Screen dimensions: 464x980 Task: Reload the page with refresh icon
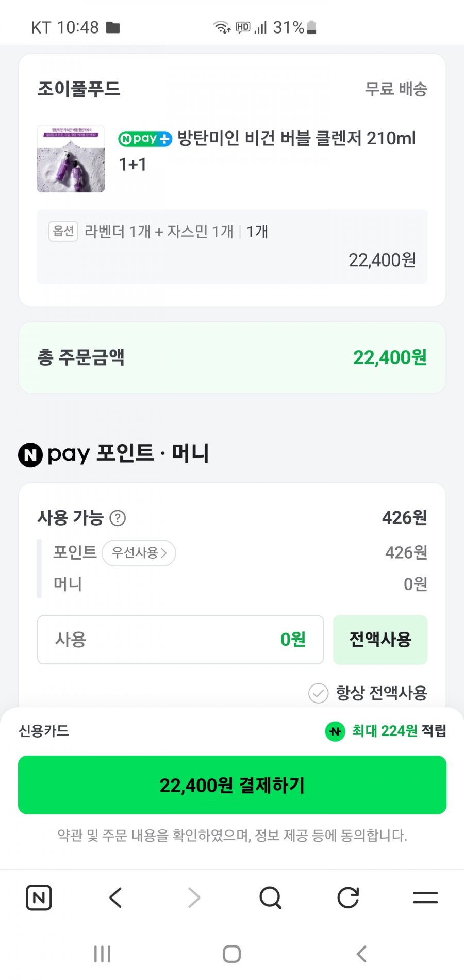[x=348, y=897]
